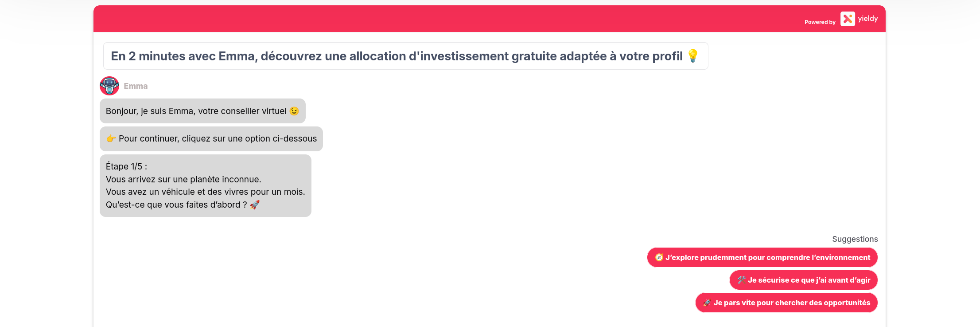
Task: Click the tools emoji on the sécurise suggestion
Action: (x=741, y=280)
